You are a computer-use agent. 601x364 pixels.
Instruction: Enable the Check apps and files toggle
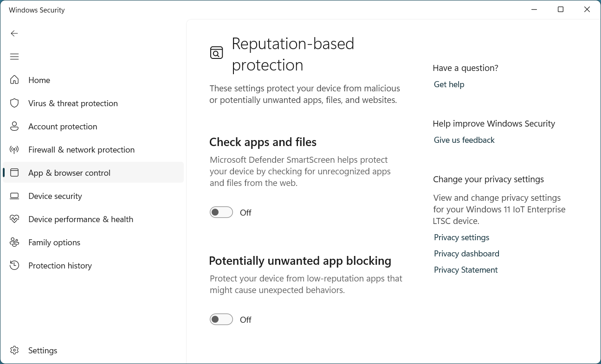point(221,212)
